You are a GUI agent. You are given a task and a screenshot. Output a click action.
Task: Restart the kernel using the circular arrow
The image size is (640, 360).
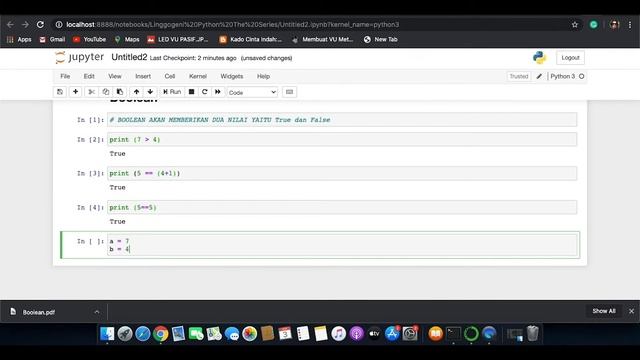[x=204, y=92]
